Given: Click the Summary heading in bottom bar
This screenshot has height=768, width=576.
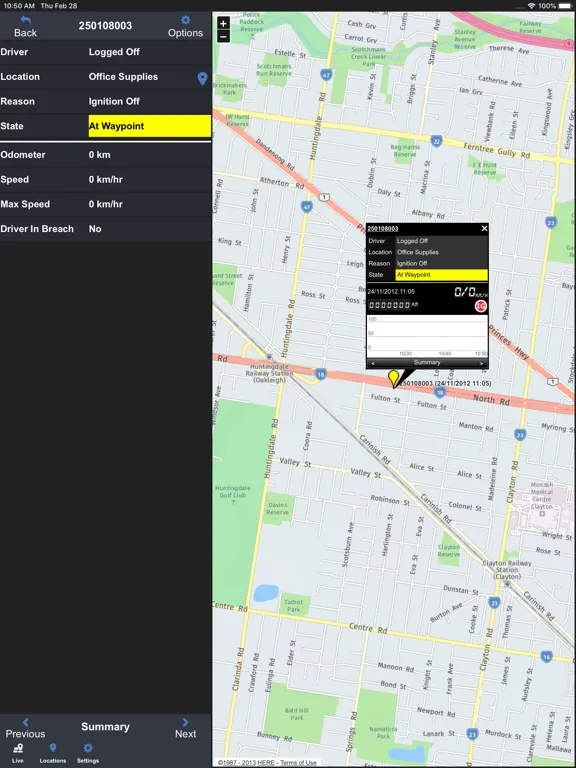Looking at the screenshot, I should click(105, 727).
